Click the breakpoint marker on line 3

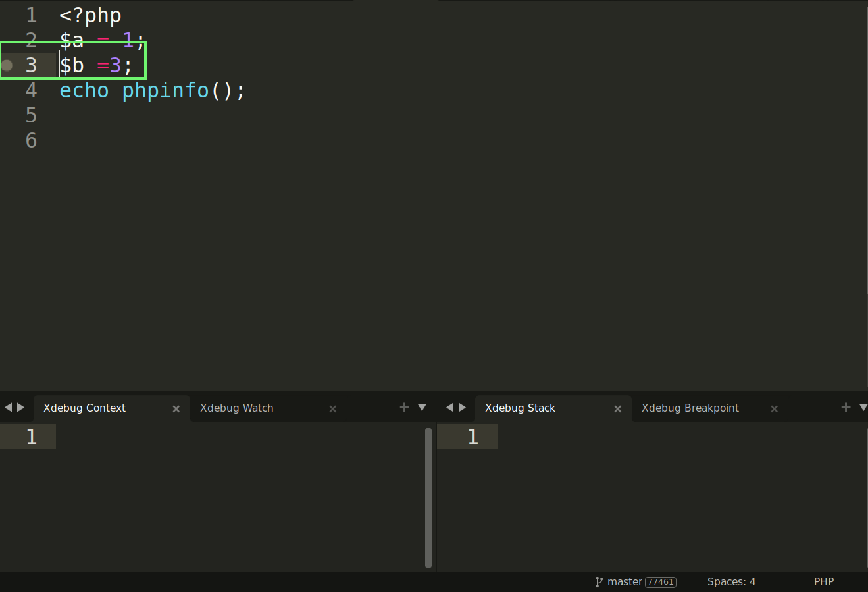(7, 65)
